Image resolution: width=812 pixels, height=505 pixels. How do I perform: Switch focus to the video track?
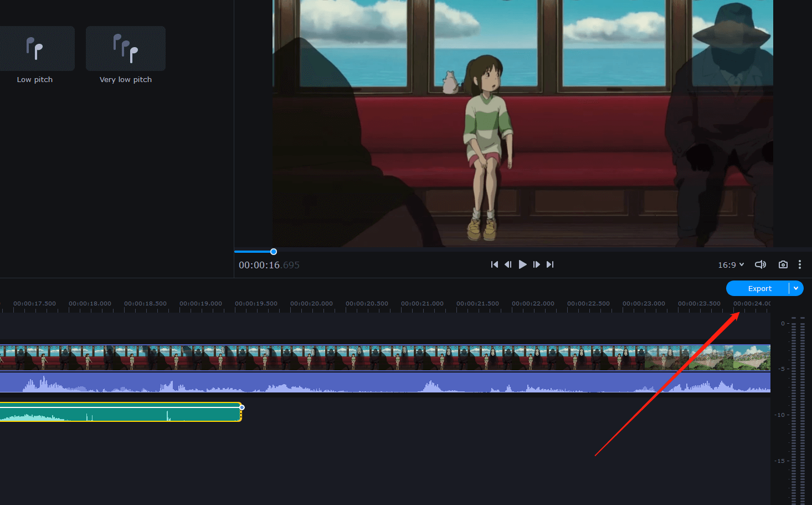click(x=332, y=357)
